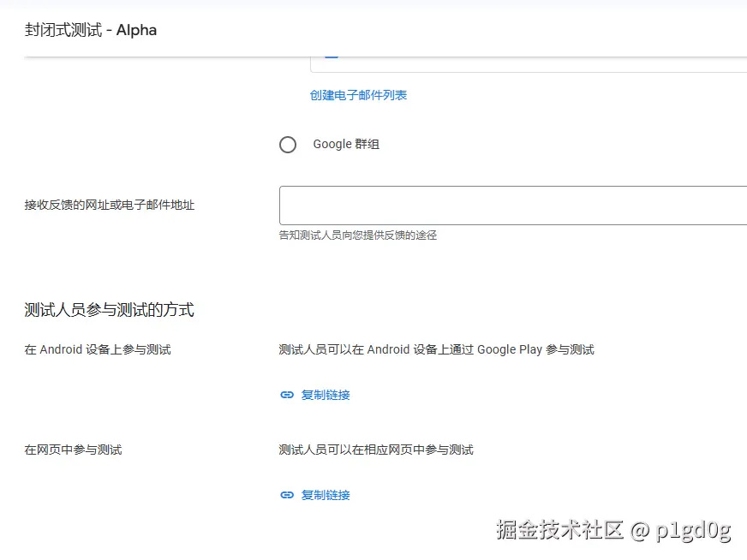This screenshot has width=747, height=560.
Task: Click the 接收反馈的网址或电子邮件地址 label
Action: coord(110,205)
